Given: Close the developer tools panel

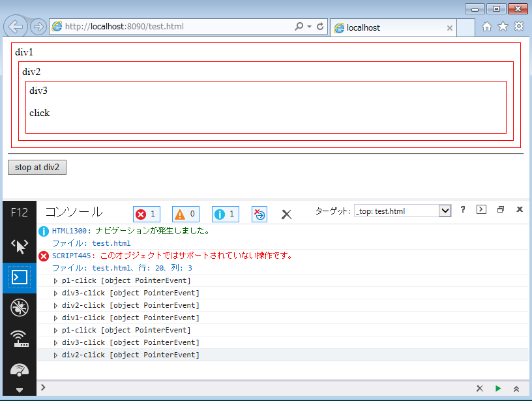Looking at the screenshot, I should 520,209.
